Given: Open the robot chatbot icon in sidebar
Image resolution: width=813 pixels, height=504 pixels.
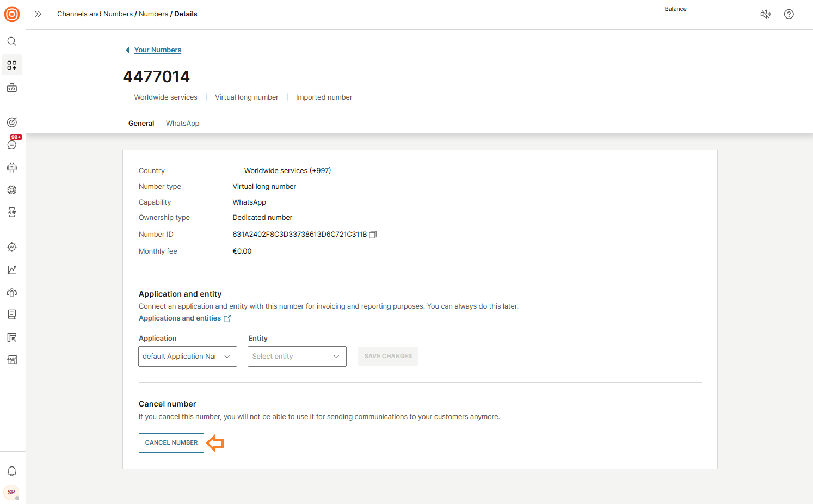Looking at the screenshot, I should (12, 168).
